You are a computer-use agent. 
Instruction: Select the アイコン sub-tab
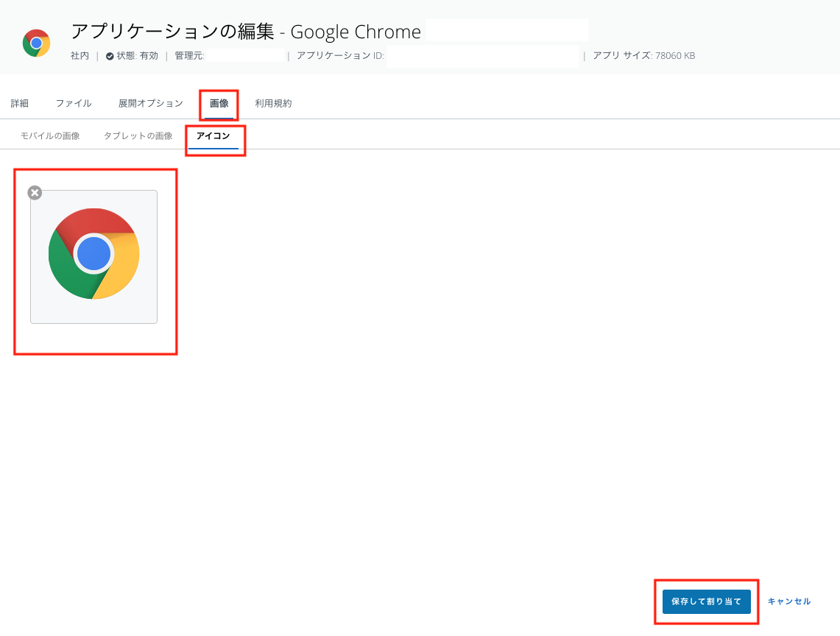point(213,136)
